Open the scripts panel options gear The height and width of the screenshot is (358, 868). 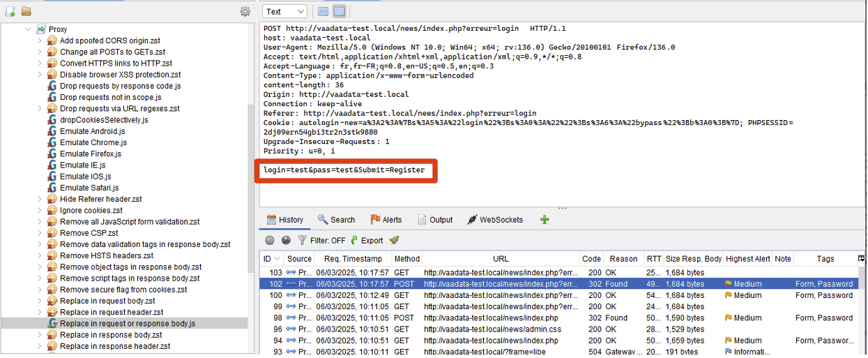point(245,11)
